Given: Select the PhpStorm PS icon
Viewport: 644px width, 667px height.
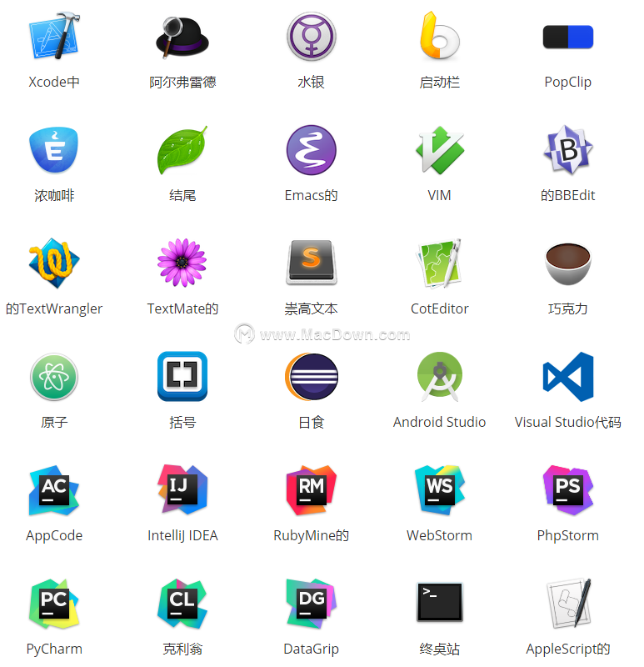Looking at the screenshot, I should click(x=568, y=490).
